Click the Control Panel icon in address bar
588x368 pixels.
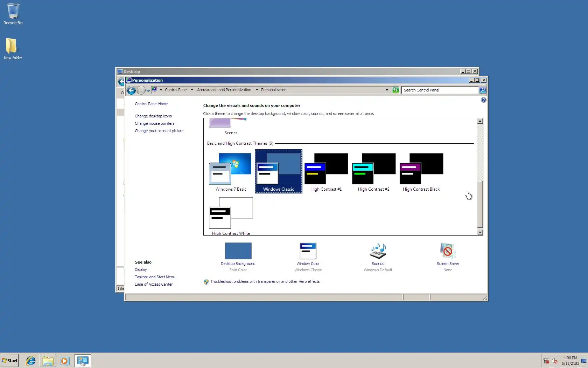click(154, 90)
